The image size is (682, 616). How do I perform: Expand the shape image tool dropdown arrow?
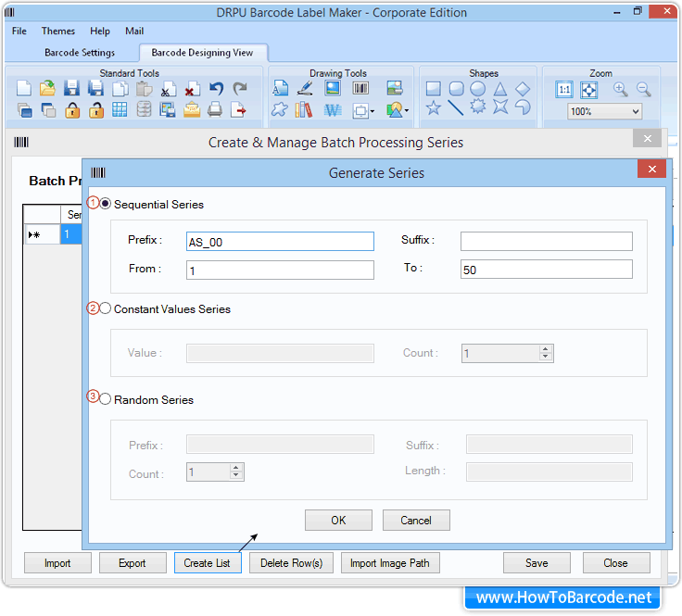[406, 110]
